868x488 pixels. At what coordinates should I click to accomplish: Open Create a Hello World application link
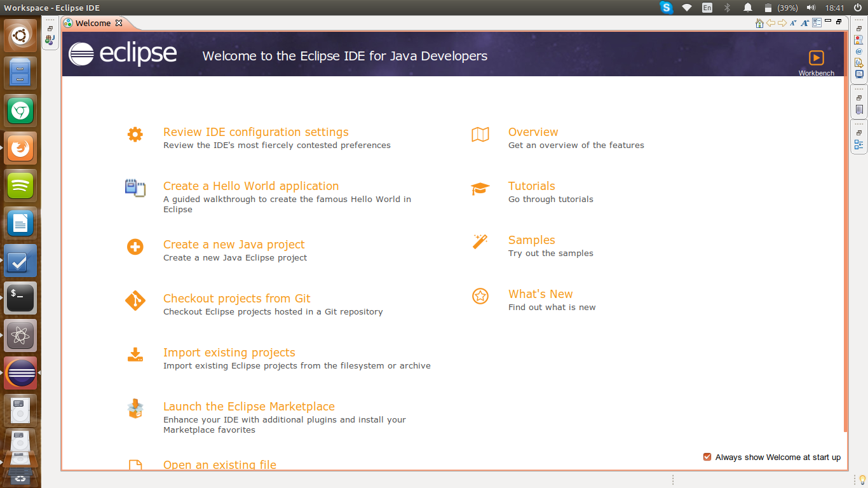point(251,186)
